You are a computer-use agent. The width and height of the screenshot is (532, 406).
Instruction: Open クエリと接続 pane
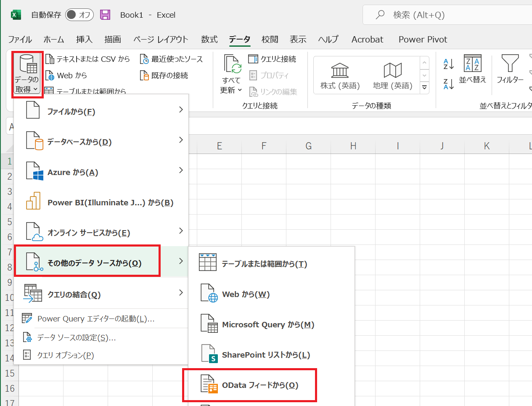pyautogui.click(x=272, y=59)
